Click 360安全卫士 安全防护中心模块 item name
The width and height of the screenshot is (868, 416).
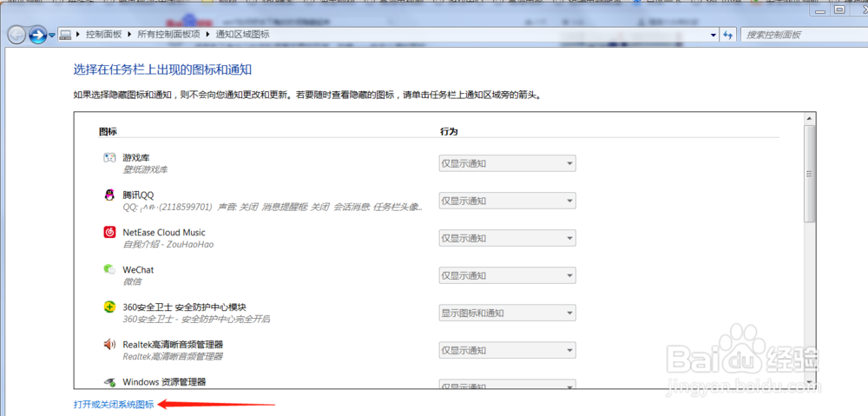[184, 307]
